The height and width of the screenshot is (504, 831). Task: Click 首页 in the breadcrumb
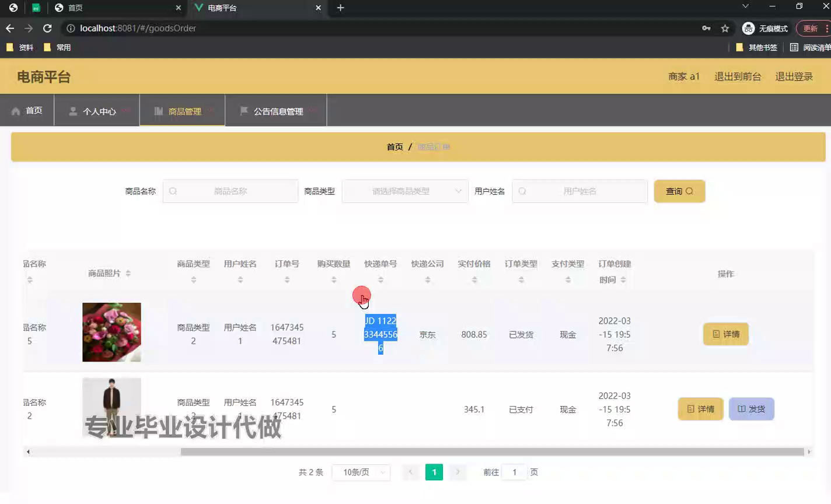pyautogui.click(x=394, y=147)
